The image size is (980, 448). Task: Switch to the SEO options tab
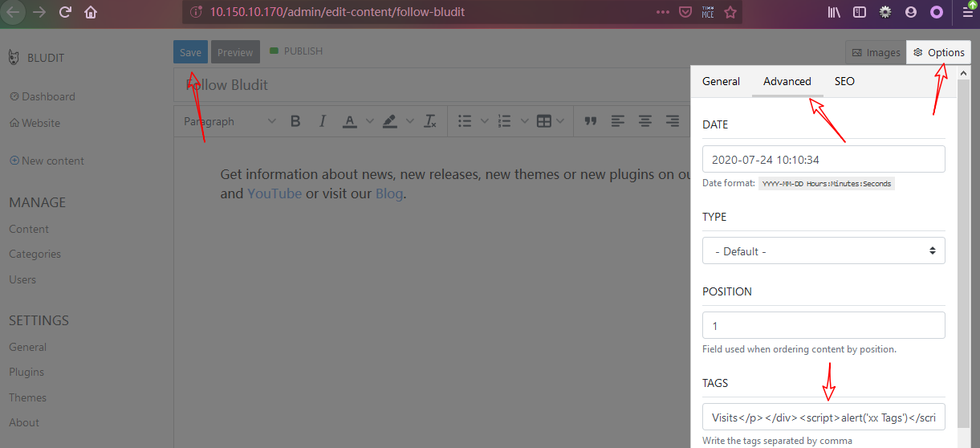point(844,81)
